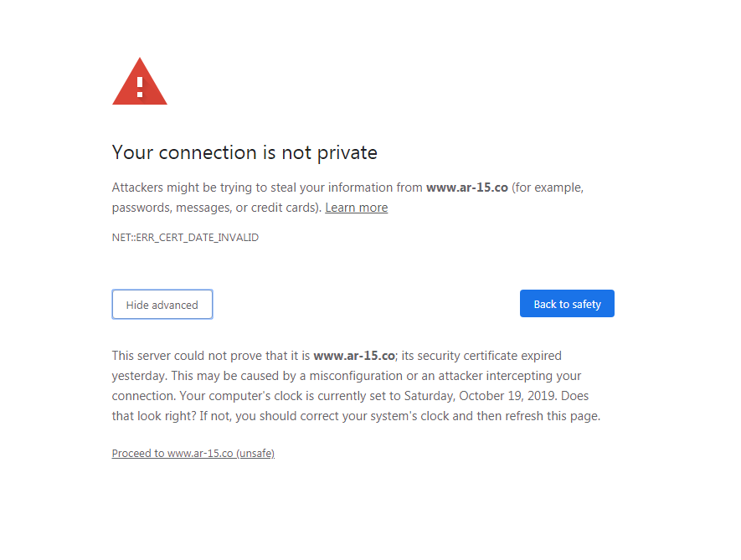Click the NET::ERR_CERT_DATE_INVALID error code
The height and width of the screenshot is (560, 741).
pos(185,238)
